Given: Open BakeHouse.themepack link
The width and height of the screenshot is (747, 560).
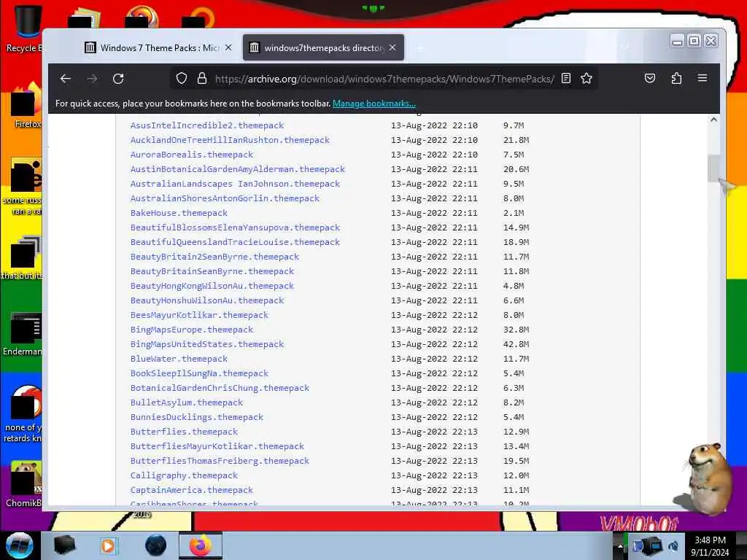Looking at the screenshot, I should (x=179, y=213).
